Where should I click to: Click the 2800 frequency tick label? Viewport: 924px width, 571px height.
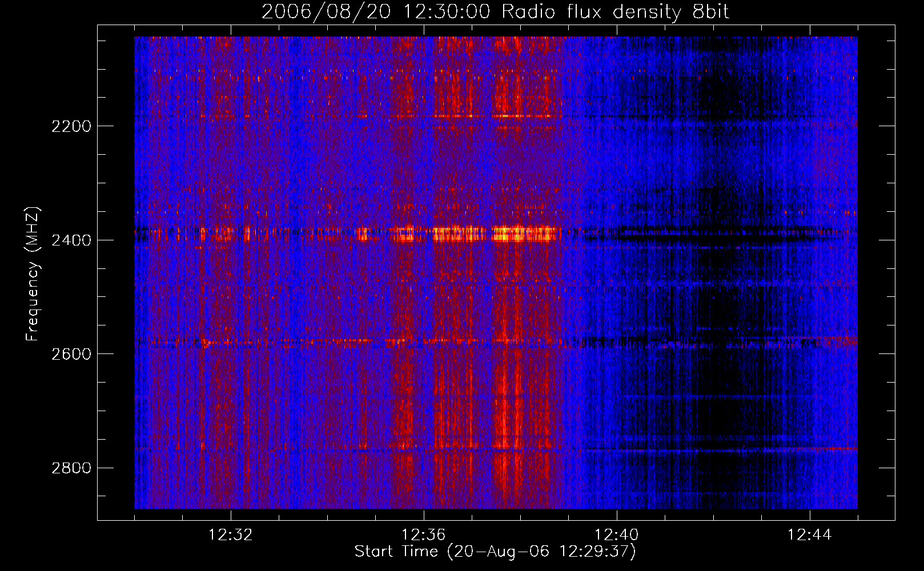click(x=71, y=468)
